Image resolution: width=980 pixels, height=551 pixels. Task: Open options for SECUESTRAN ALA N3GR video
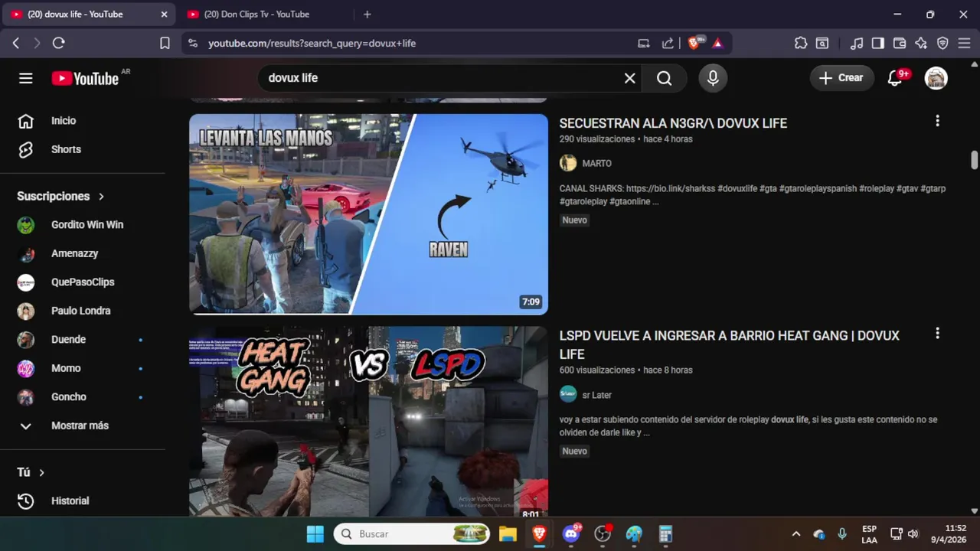(x=937, y=121)
